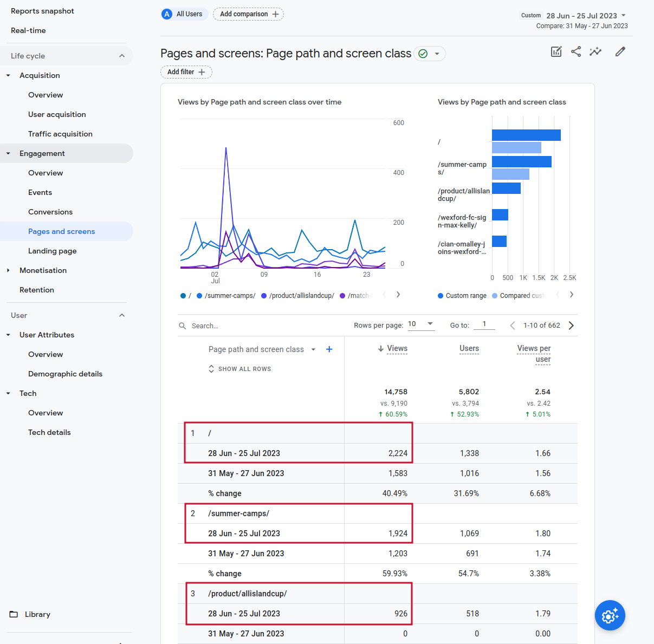This screenshot has width=654, height=644.
Task: Open Insights using the sparkline icon
Action: [596, 51]
